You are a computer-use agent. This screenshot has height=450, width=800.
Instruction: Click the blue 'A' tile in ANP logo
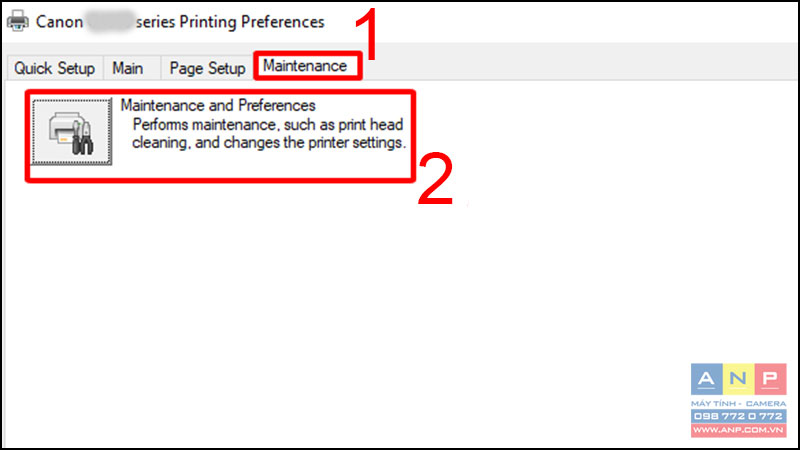(x=707, y=379)
